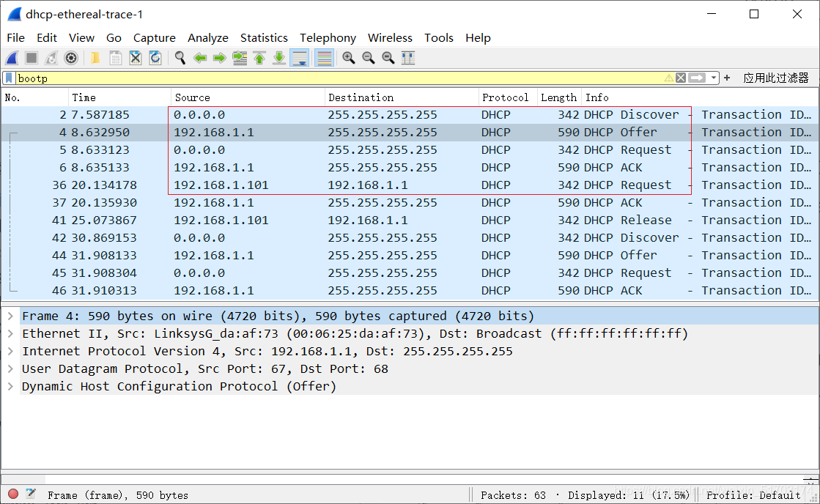The image size is (820, 504).
Task: Open the File menu
Action: 15,37
